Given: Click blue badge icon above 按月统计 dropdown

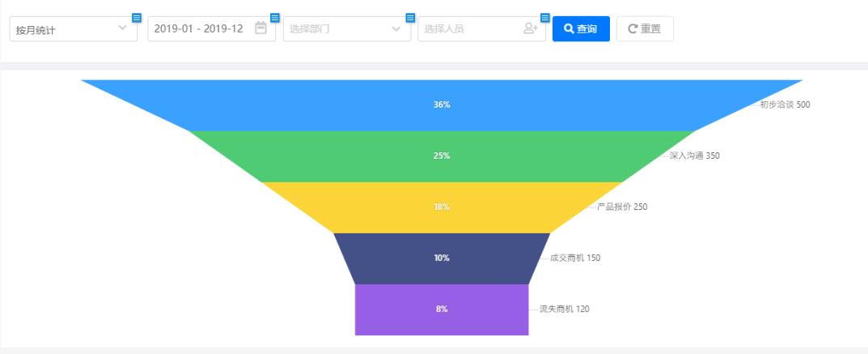Looking at the screenshot, I should click(137, 18).
